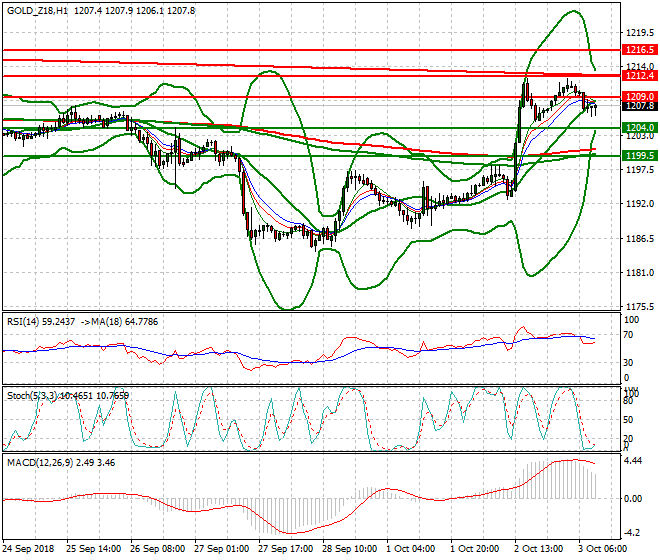Click the 24 Sep 2018 date label
The height and width of the screenshot is (560, 660).
coord(28,549)
